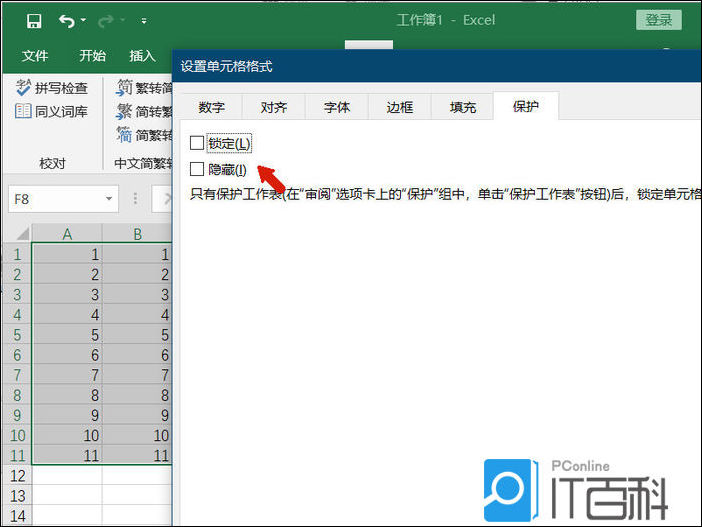This screenshot has height=527, width=702.
Task: Open the Redo history dropdown arrow
Action: [x=122, y=20]
